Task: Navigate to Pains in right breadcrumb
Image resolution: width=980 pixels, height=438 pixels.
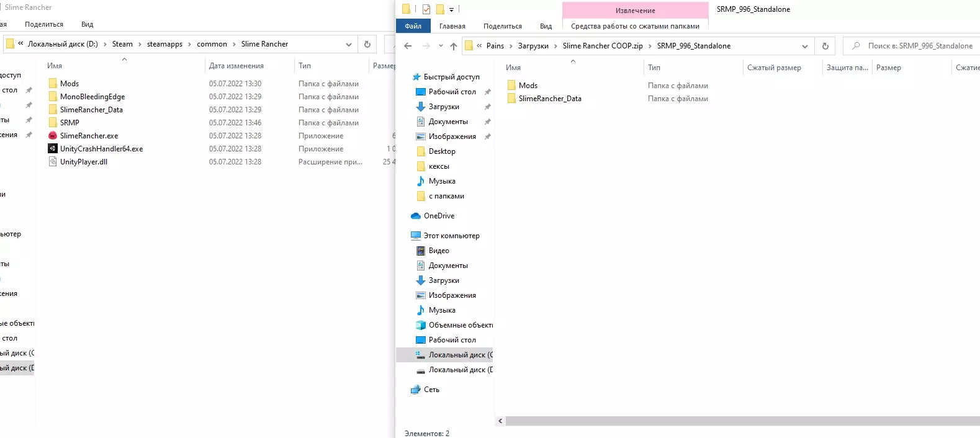Action: pyautogui.click(x=495, y=46)
